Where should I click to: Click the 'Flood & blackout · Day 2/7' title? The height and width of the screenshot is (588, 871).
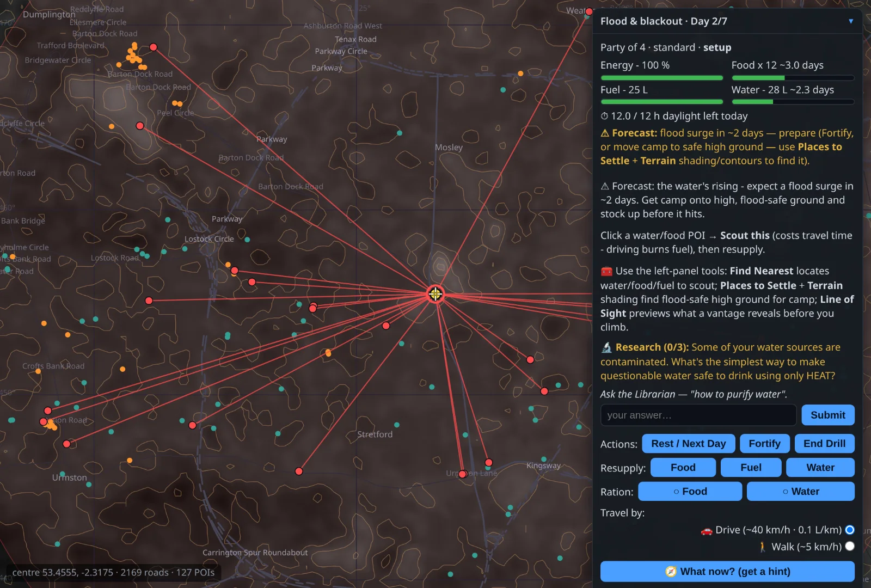[x=664, y=21]
